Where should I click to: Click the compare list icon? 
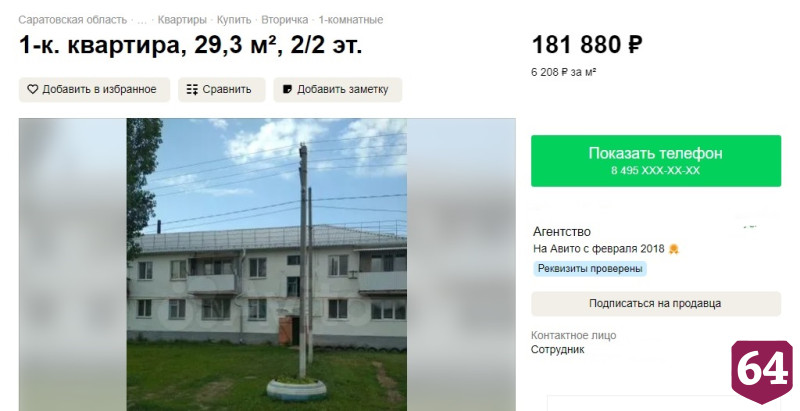pyautogui.click(x=192, y=90)
